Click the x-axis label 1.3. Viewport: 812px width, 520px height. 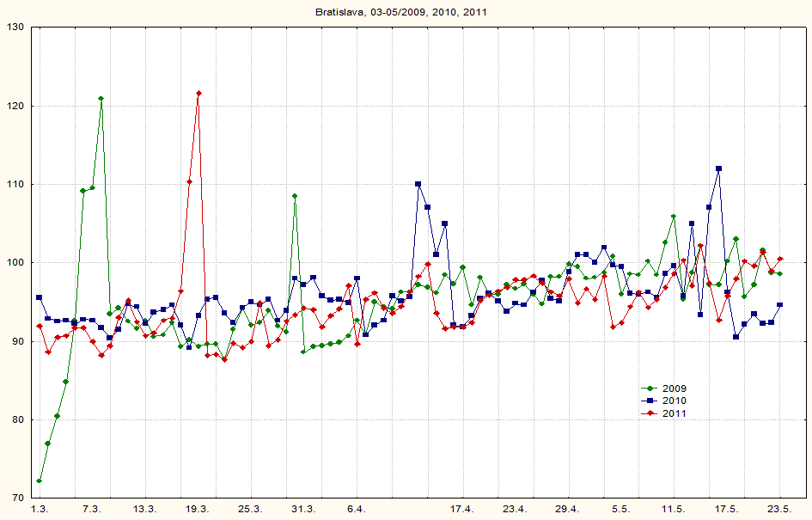[40, 510]
